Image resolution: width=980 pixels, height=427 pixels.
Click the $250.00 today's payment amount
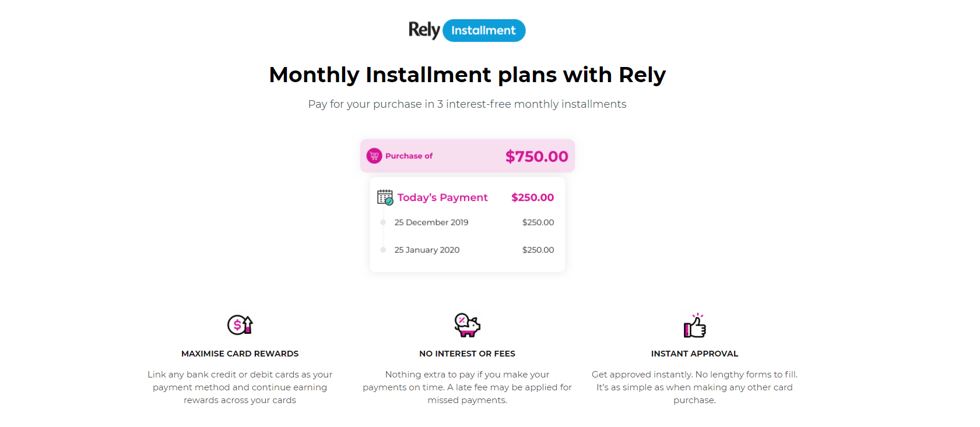point(532,197)
